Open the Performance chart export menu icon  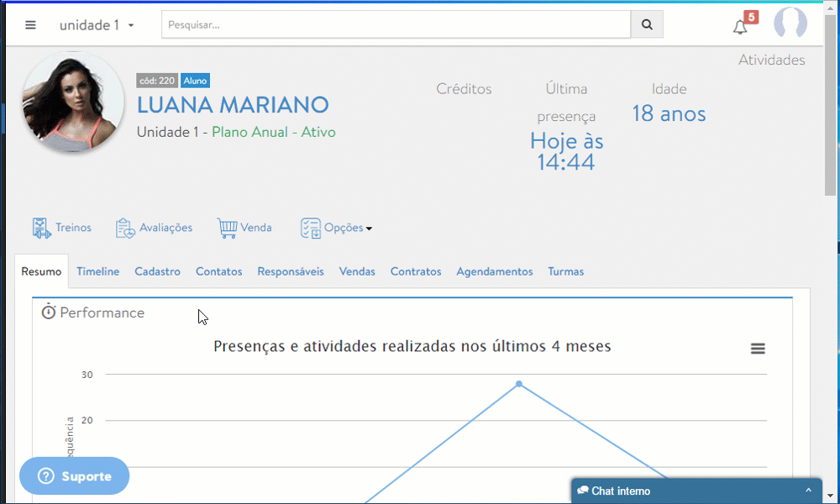(x=758, y=348)
